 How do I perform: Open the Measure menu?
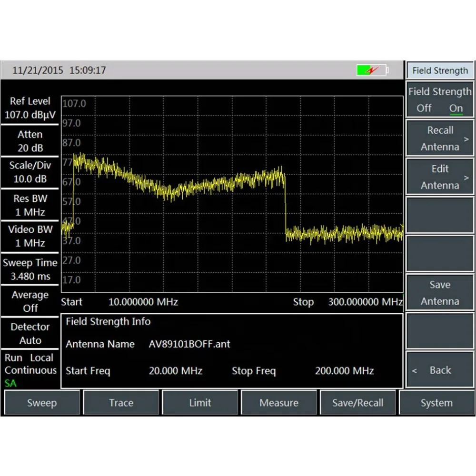(x=279, y=403)
